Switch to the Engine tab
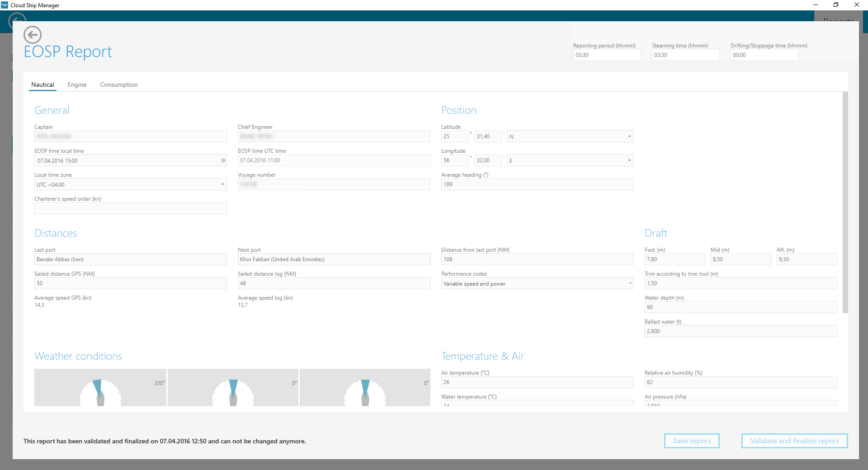 (x=77, y=85)
